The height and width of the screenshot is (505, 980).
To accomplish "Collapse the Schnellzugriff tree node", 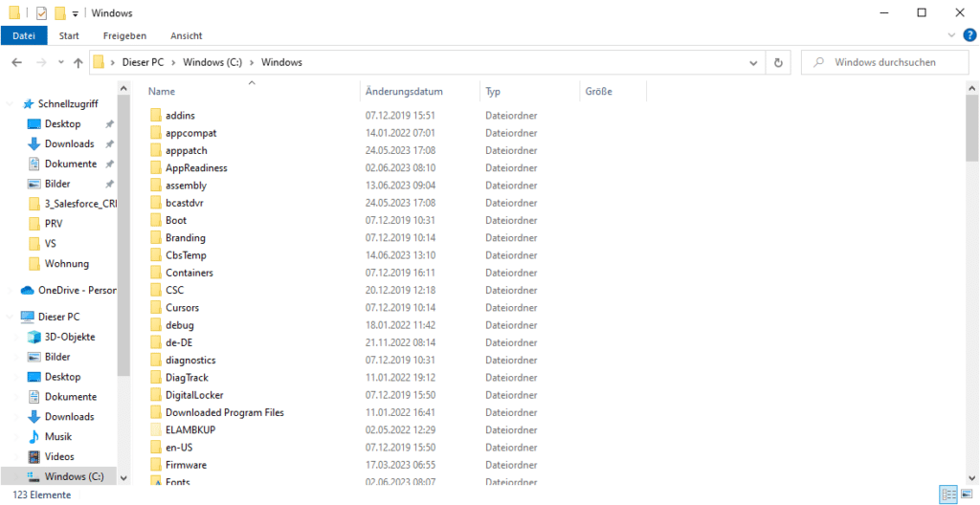I will click(x=10, y=103).
